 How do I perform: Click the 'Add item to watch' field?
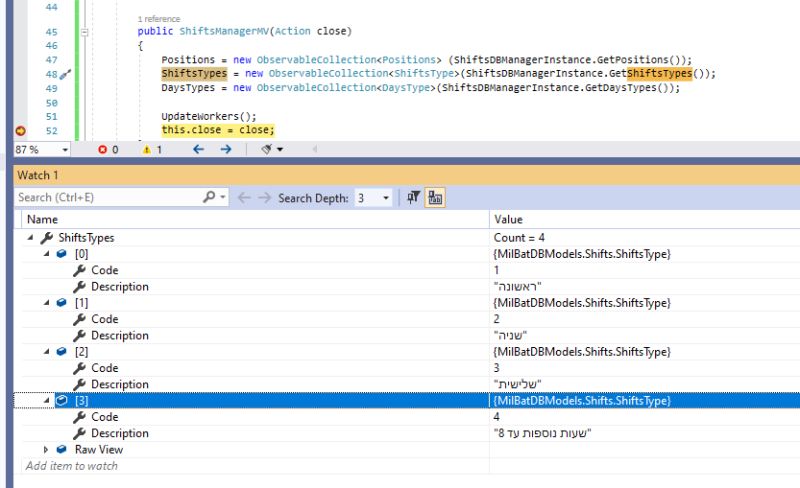[x=71, y=466]
